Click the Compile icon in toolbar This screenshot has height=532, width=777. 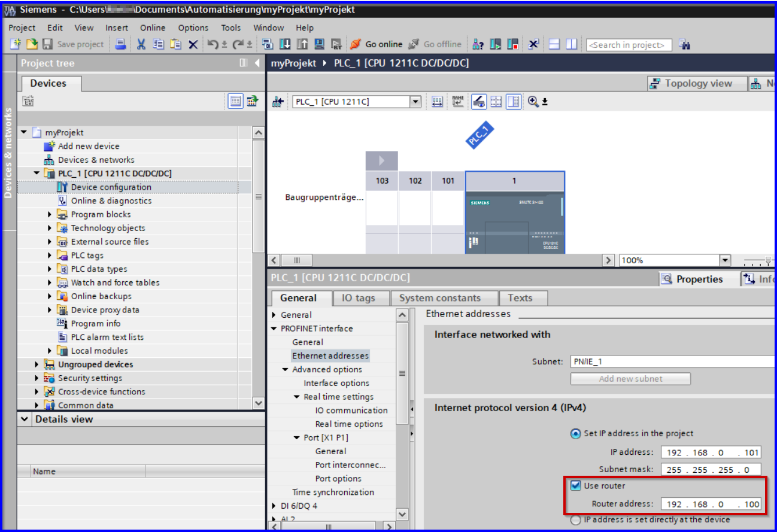coord(268,44)
